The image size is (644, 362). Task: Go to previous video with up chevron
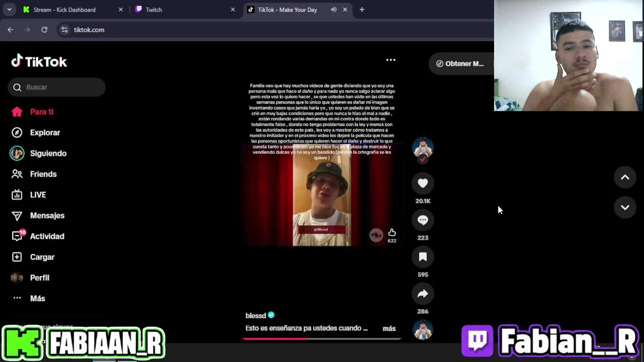pos(625,177)
